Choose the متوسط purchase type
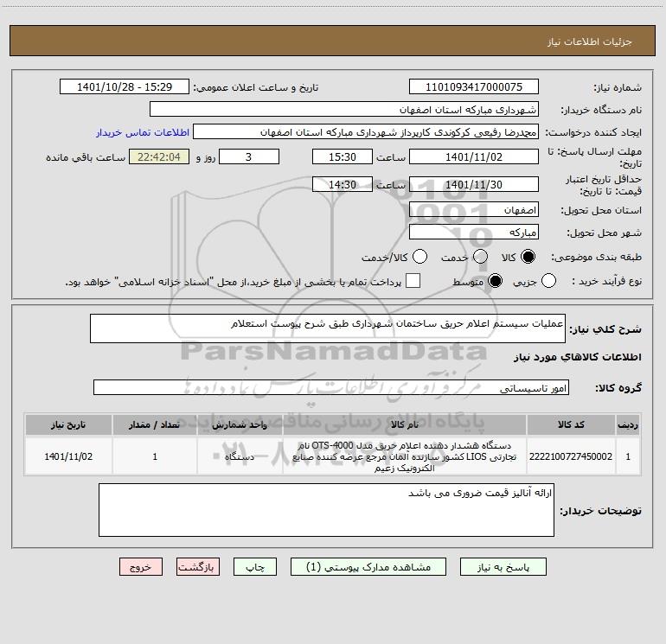 coord(495,281)
